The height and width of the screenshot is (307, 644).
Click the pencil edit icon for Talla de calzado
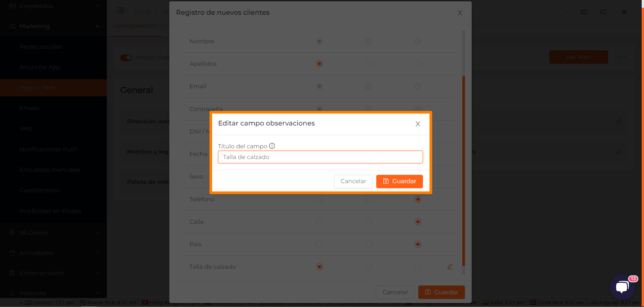450,267
